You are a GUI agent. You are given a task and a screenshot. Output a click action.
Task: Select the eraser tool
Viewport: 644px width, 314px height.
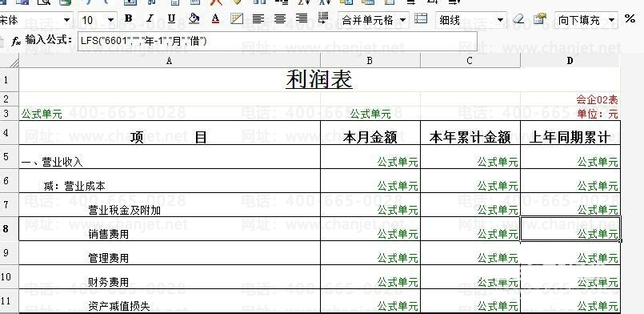518,18
